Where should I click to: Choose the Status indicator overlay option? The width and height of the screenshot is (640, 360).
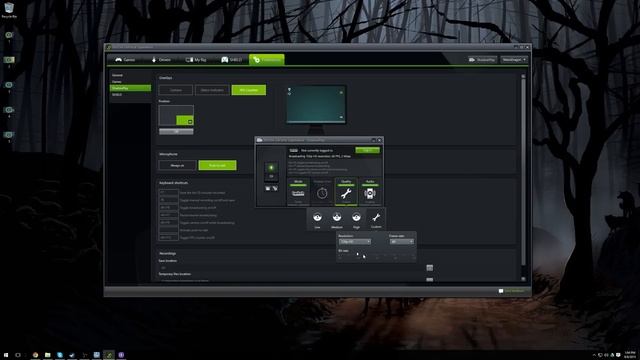point(212,90)
